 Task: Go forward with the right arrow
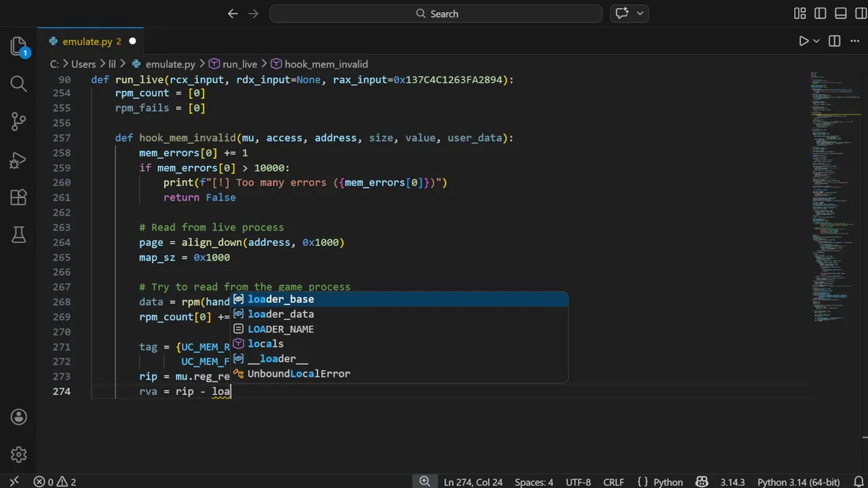(x=254, y=14)
